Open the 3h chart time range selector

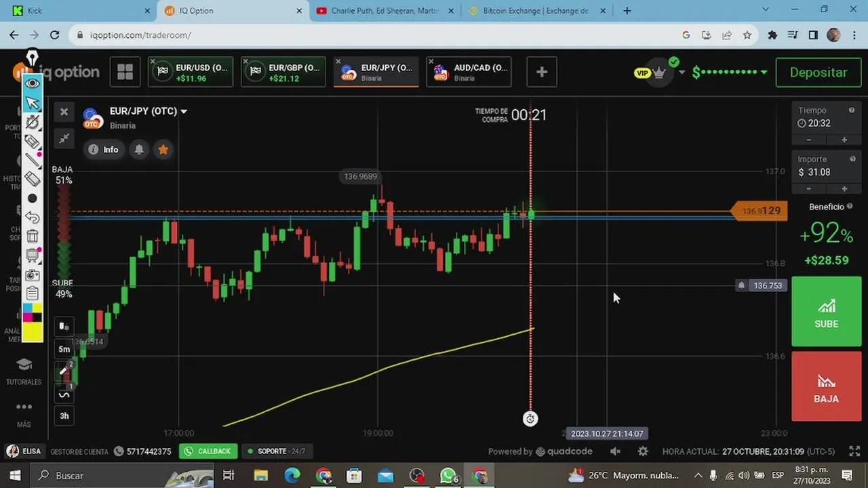click(64, 415)
